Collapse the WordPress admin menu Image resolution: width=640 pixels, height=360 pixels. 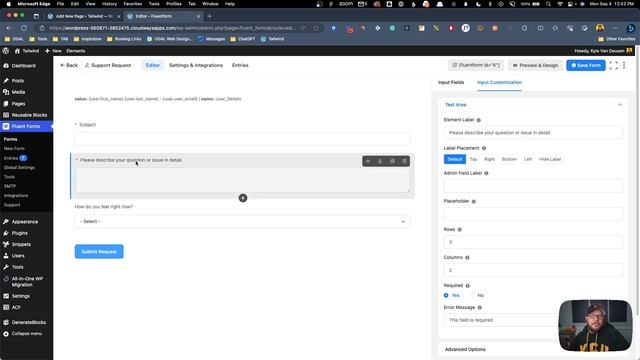click(x=26, y=334)
